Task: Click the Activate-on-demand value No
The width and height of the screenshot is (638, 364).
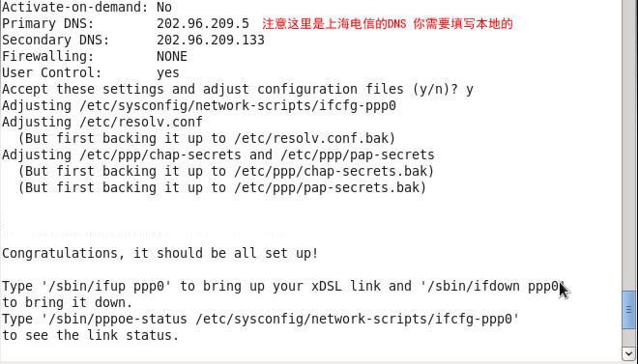Action: click(164, 7)
